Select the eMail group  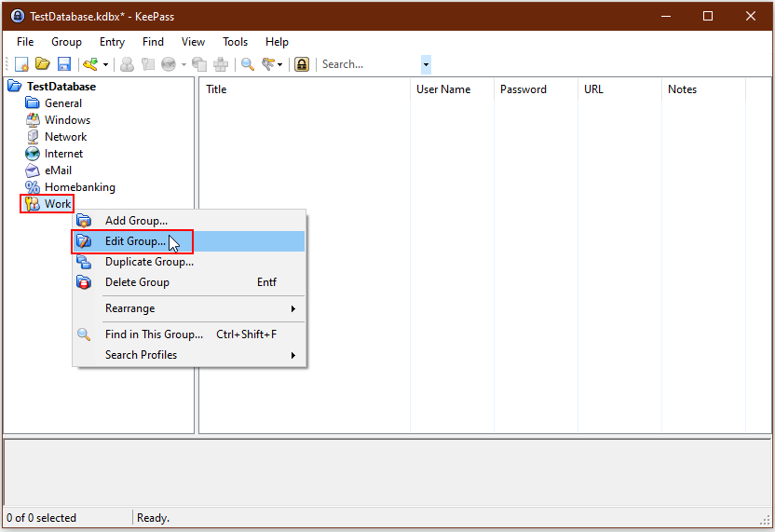(59, 171)
